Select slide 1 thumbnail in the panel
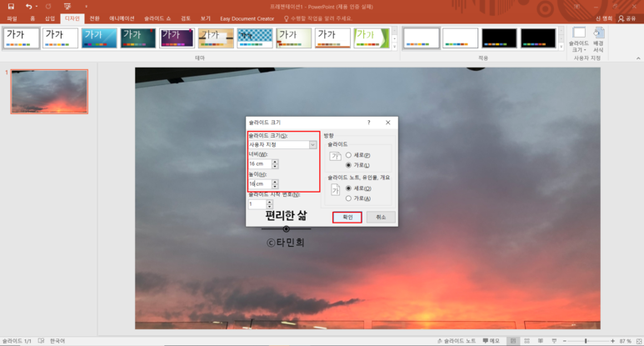 [49, 91]
